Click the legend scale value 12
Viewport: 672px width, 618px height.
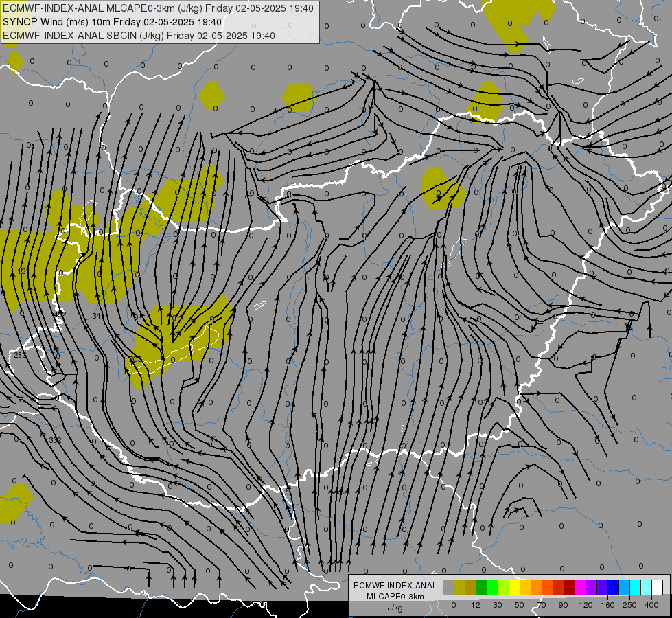click(476, 605)
